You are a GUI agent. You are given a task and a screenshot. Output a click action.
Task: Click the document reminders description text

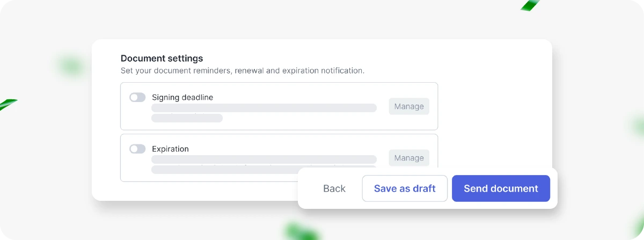pos(243,70)
